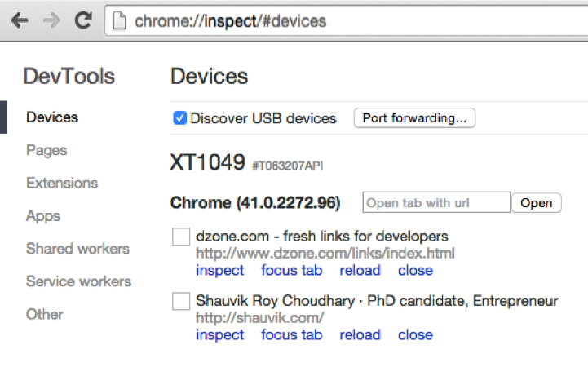Open the Pages section in sidebar
This screenshot has height=376, width=588.
(46, 150)
